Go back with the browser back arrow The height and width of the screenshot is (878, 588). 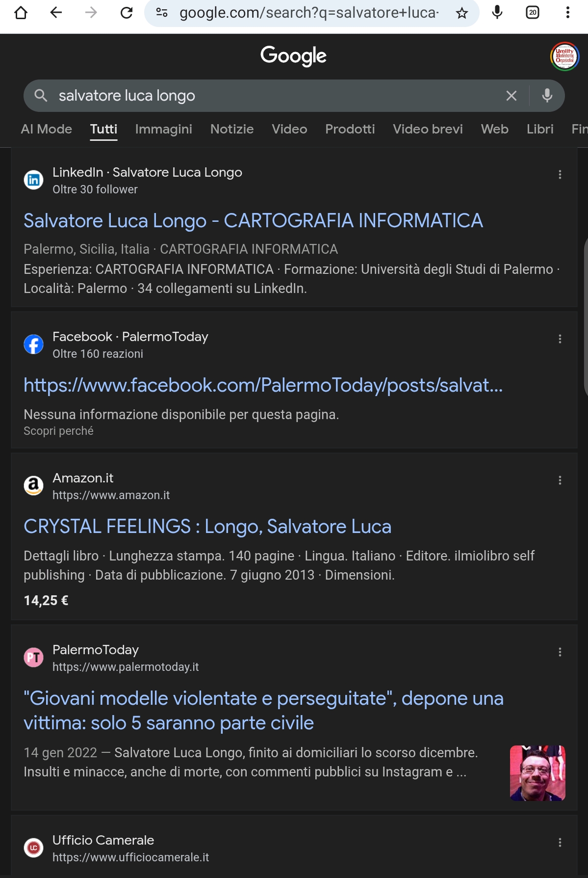coord(56,13)
